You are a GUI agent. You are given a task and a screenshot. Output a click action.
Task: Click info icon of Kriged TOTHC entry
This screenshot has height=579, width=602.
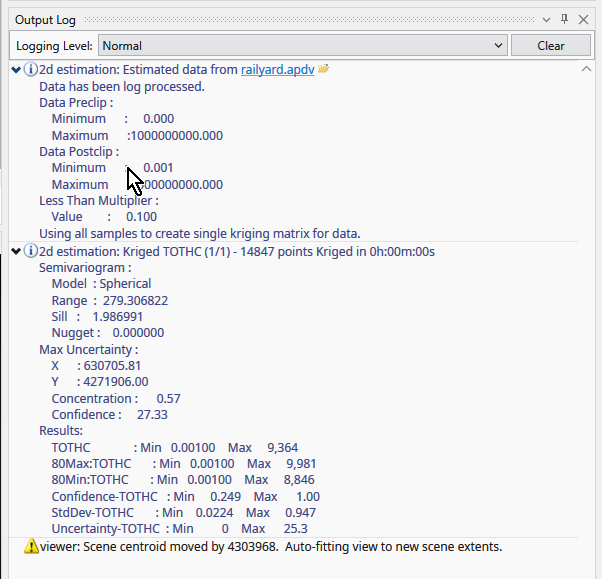(30, 251)
